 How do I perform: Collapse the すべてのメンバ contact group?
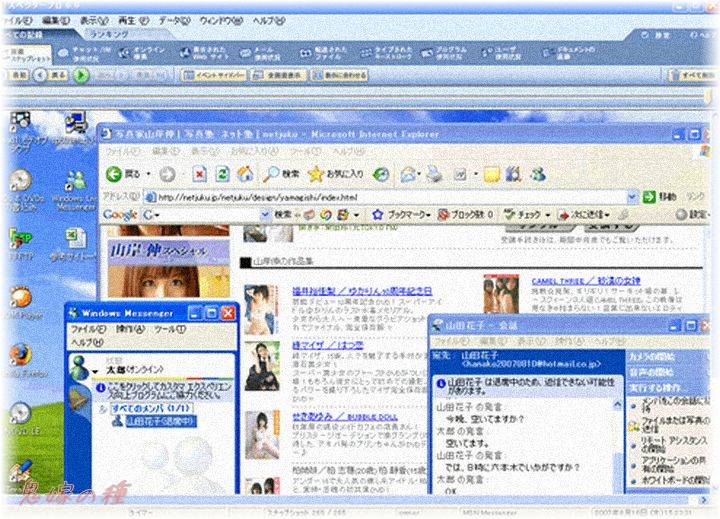pyautogui.click(x=102, y=408)
